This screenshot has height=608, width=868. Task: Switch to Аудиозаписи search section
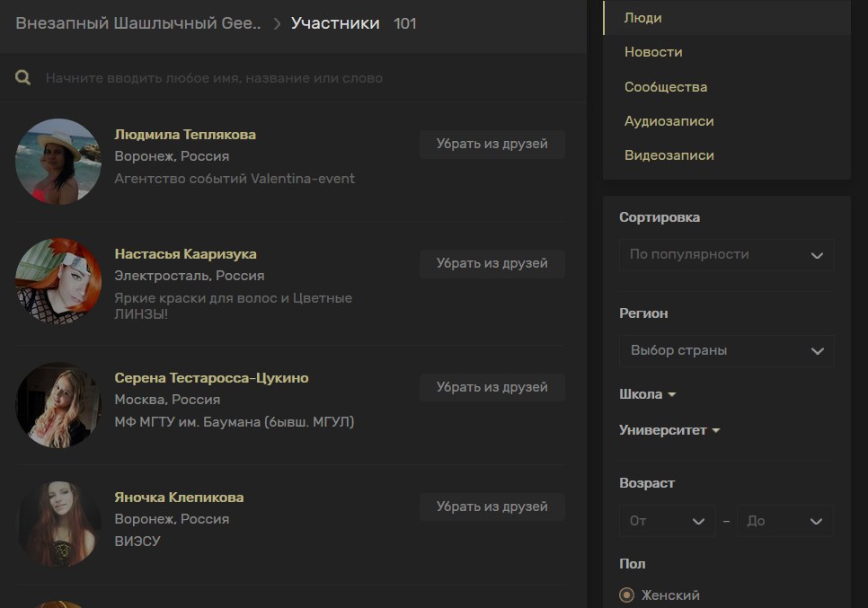(x=726, y=121)
